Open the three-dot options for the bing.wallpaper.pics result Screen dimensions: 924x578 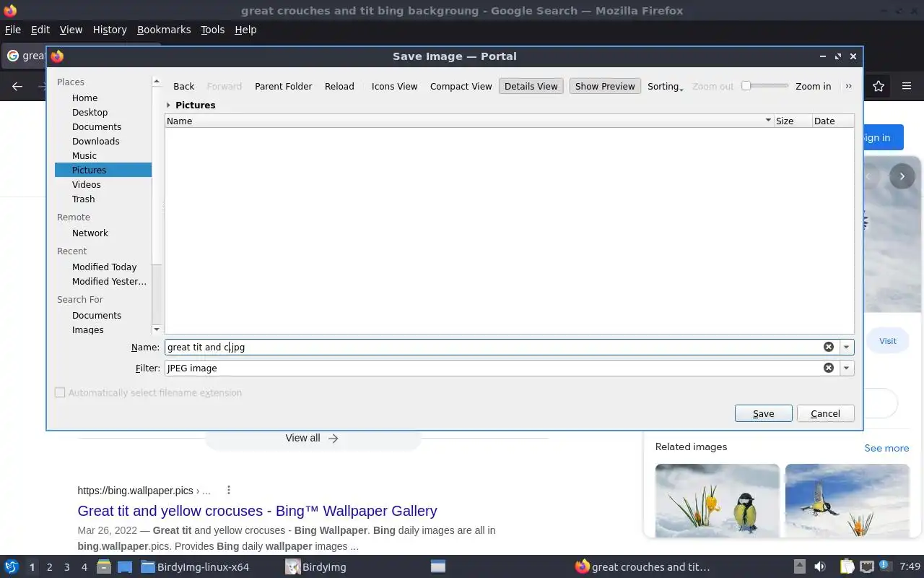click(229, 490)
